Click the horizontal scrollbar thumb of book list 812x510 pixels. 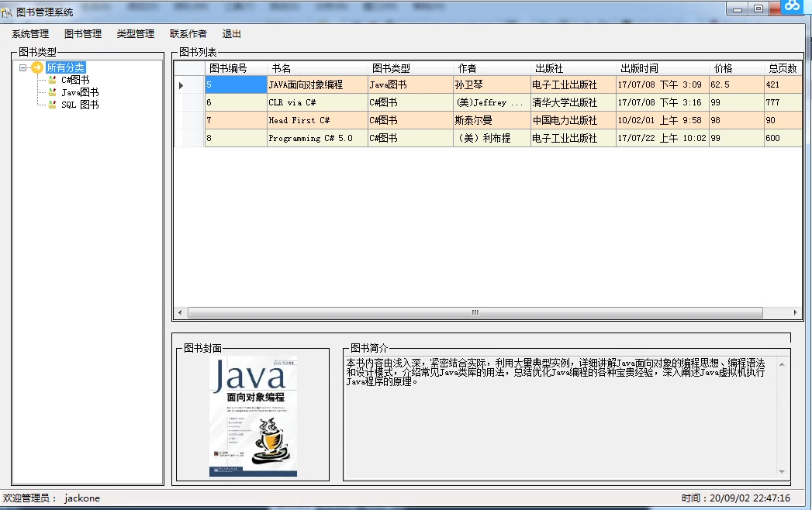click(x=475, y=312)
